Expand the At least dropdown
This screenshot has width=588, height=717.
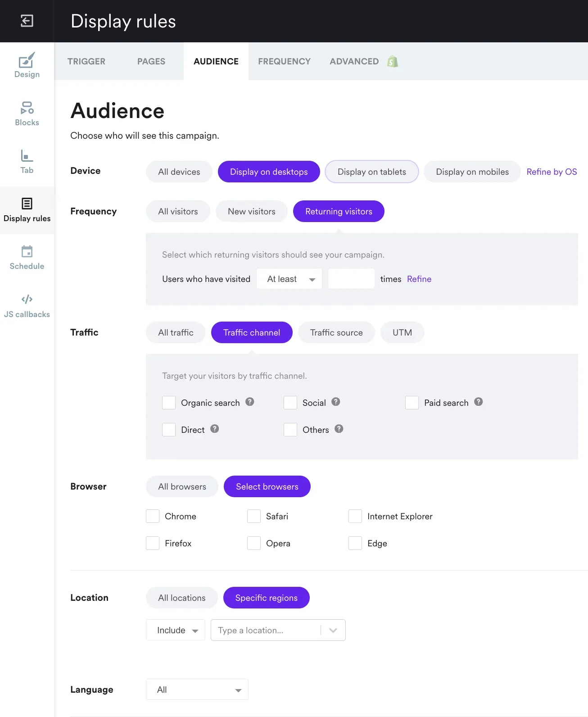point(289,279)
